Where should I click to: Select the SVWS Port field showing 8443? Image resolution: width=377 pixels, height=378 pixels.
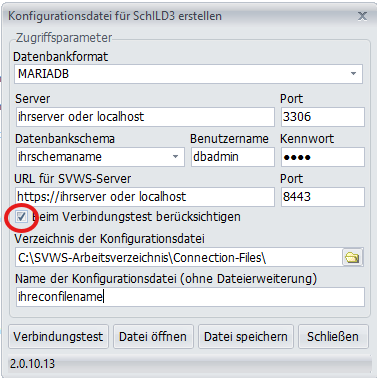click(x=323, y=197)
